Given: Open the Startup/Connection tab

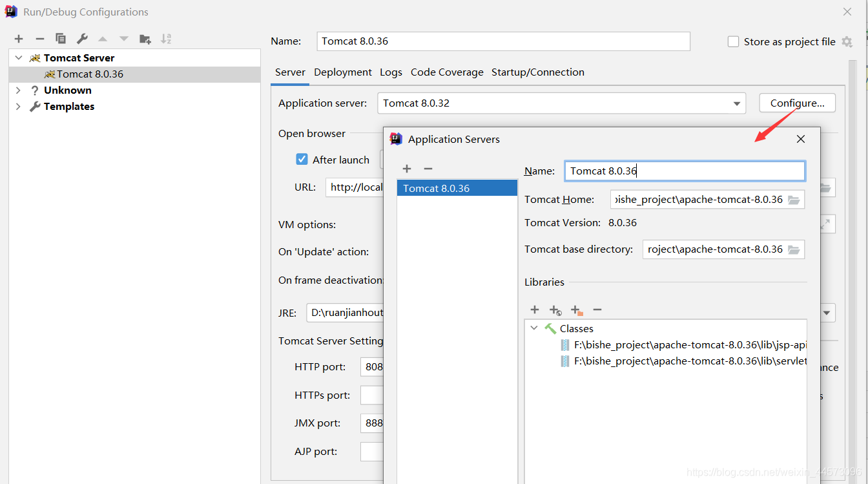Looking at the screenshot, I should click(x=538, y=72).
